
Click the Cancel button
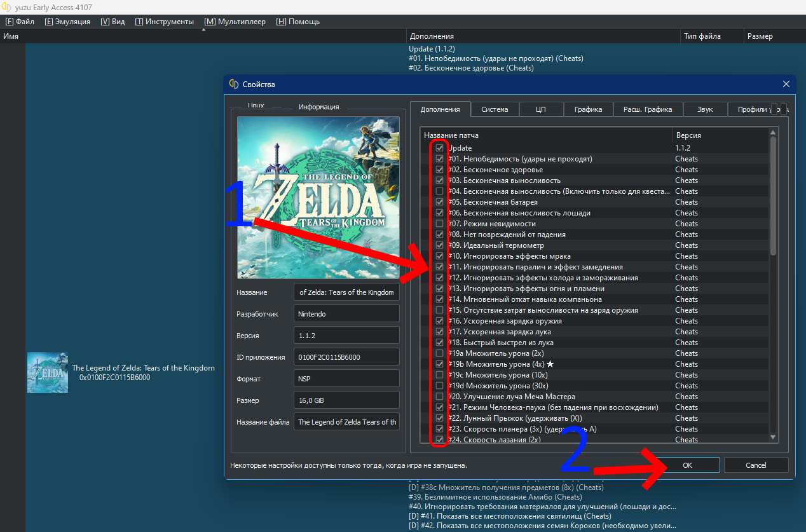point(756,465)
